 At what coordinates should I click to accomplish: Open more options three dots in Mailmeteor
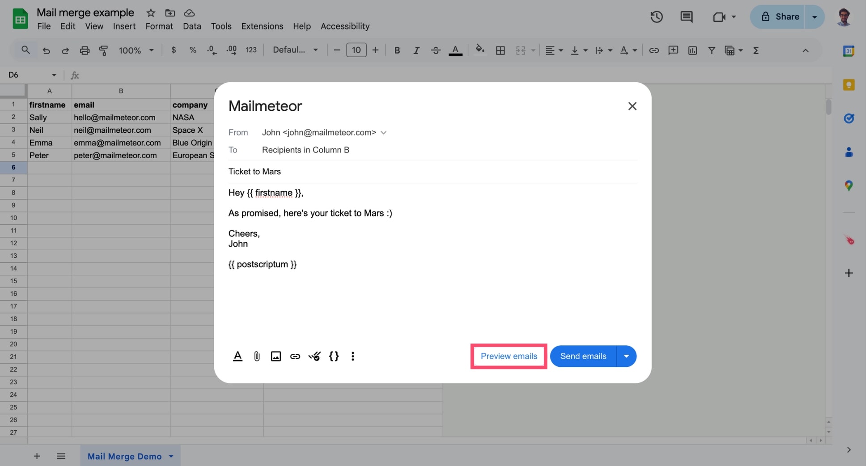coord(353,356)
